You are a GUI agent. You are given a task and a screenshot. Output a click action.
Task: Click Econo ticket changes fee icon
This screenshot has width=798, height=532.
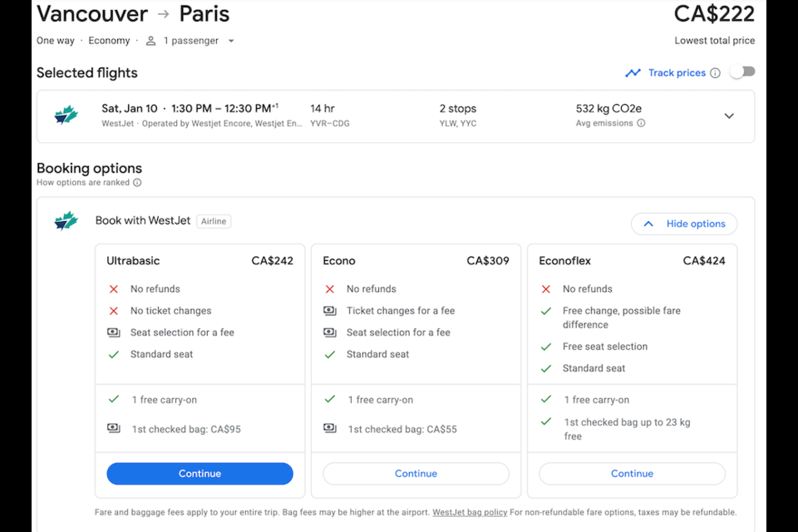[x=330, y=311]
